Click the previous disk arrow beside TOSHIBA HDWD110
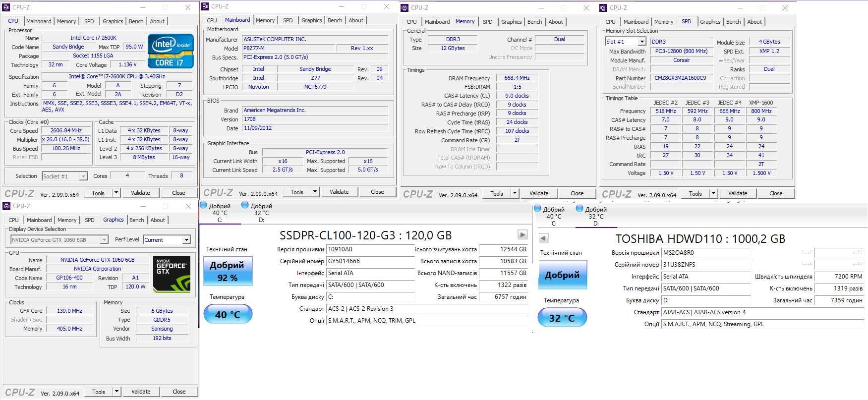868x400 pixels. pyautogui.click(x=544, y=238)
